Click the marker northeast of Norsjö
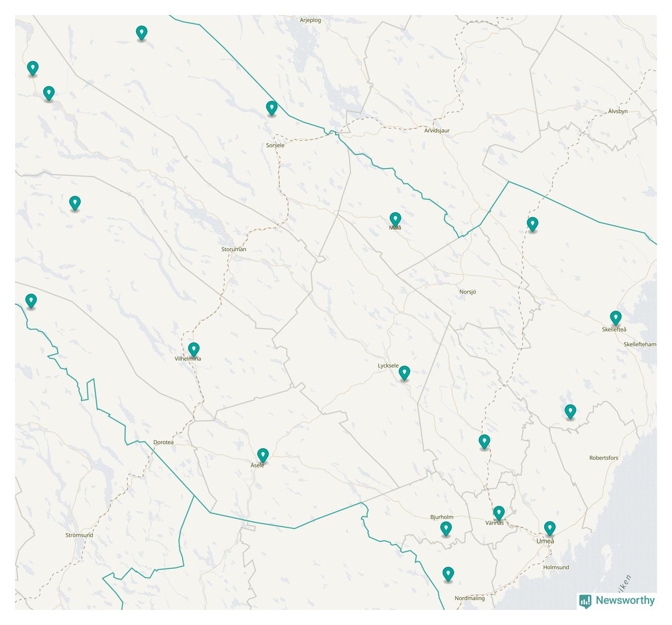This screenshot has height=625, width=672. 532,224
